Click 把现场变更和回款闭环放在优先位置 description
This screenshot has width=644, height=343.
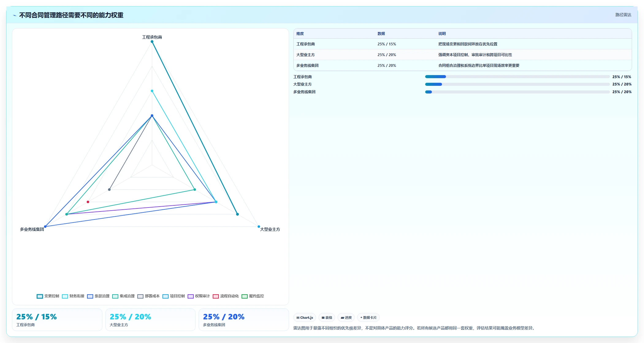(x=468, y=44)
